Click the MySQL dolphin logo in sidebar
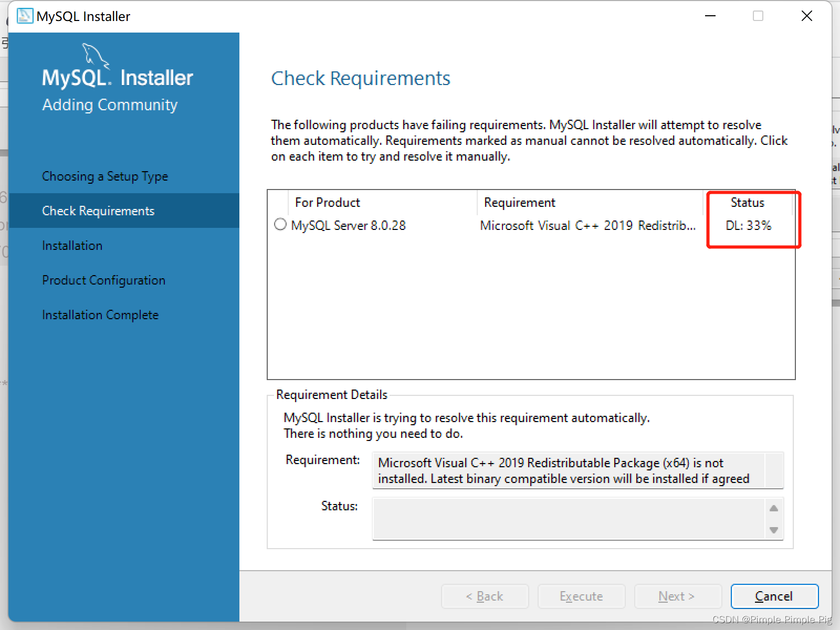The image size is (840, 630). point(96,56)
